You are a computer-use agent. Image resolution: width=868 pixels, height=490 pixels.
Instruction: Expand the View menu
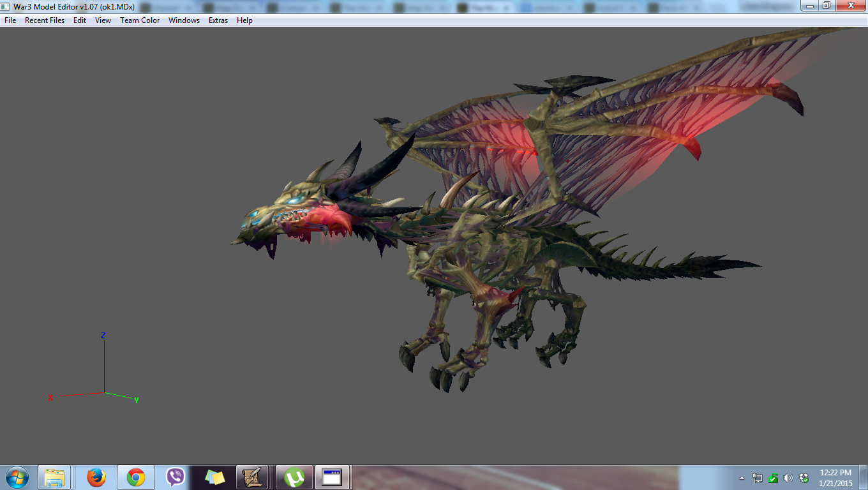[103, 20]
